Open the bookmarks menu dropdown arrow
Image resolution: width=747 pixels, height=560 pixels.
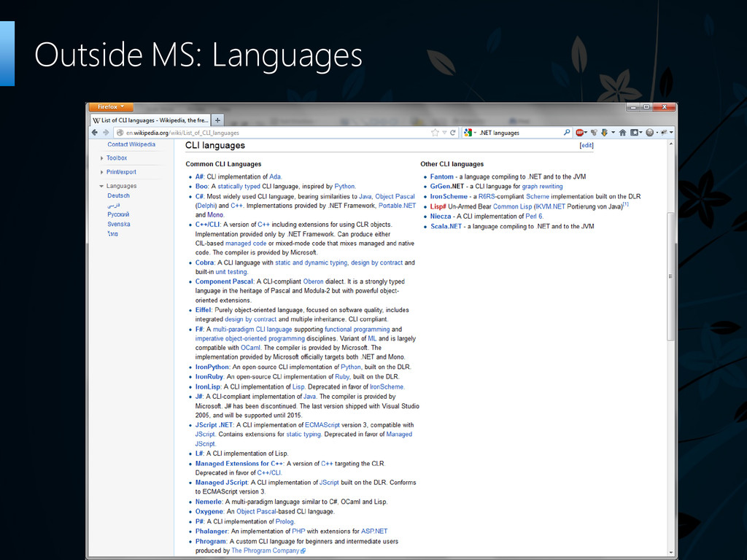point(641,133)
